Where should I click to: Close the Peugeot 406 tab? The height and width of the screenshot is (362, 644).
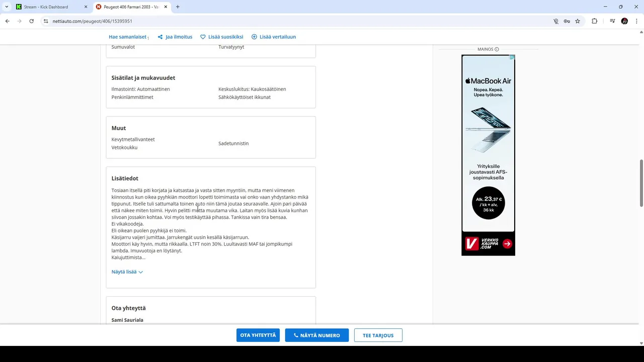tap(166, 7)
